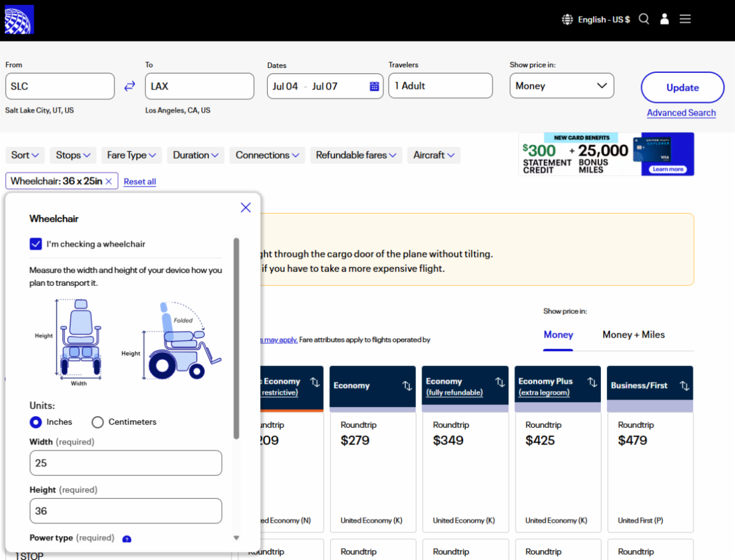Switch to the Money + Miles tab
Screen dimensions: 735x560
tap(633, 335)
